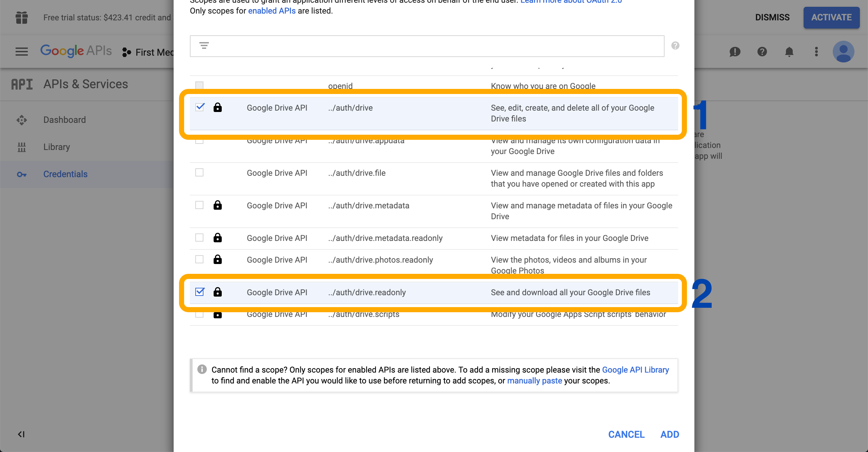Click the DISMISS button in the trial banner
868x452 pixels.
click(772, 17)
